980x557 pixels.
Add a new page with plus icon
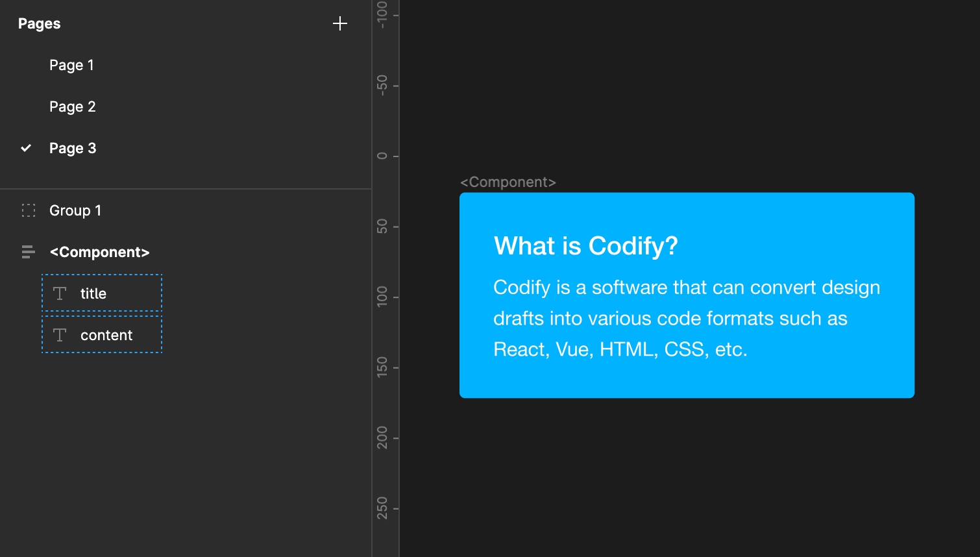coord(340,24)
